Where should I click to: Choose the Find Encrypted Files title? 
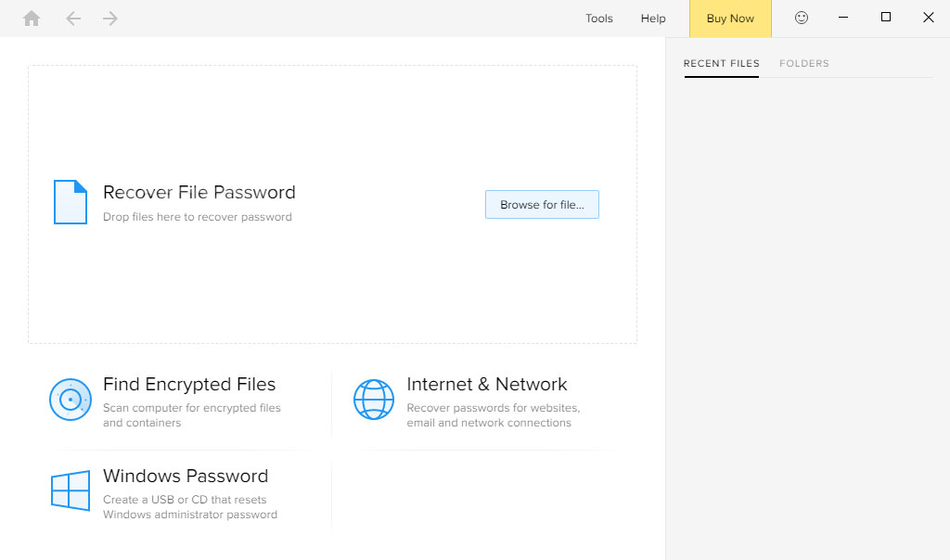point(189,384)
